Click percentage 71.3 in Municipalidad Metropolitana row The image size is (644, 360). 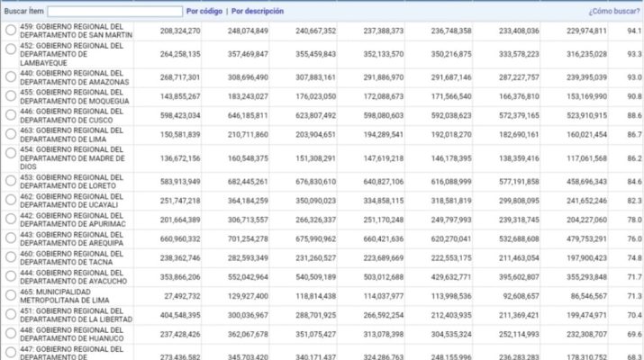pyautogui.click(x=635, y=296)
